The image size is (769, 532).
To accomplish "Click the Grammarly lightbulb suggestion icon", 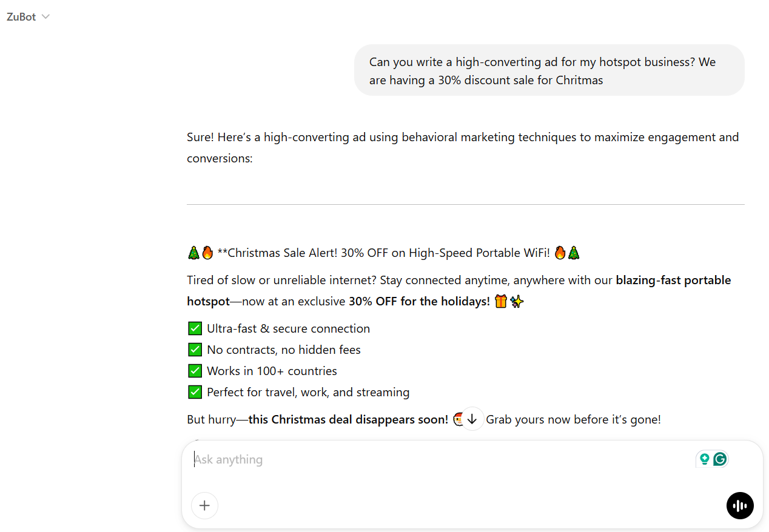I will pyautogui.click(x=704, y=459).
